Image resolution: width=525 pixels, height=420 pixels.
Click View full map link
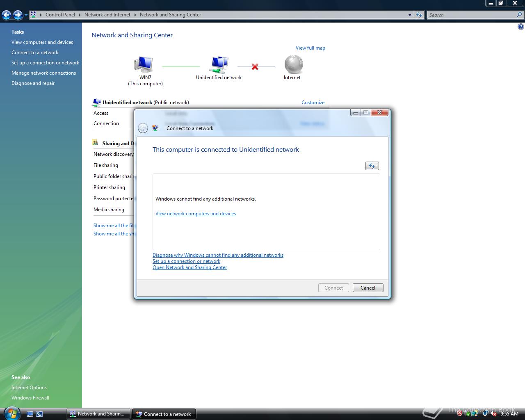[310, 48]
